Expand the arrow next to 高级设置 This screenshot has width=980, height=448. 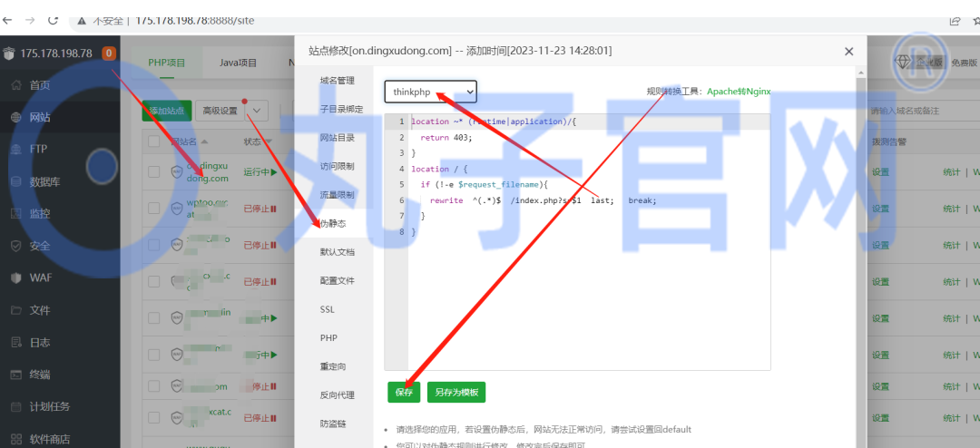coord(256,111)
